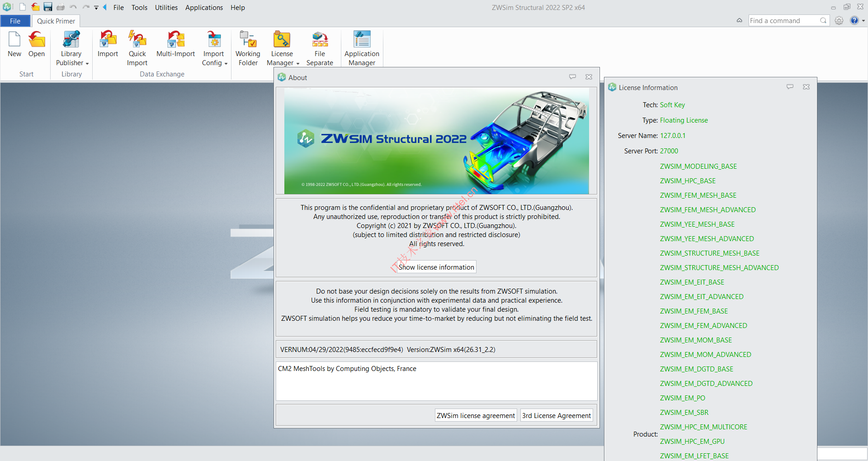Open the quick access toolbar customize dropdown
868x461 pixels.
tap(96, 8)
